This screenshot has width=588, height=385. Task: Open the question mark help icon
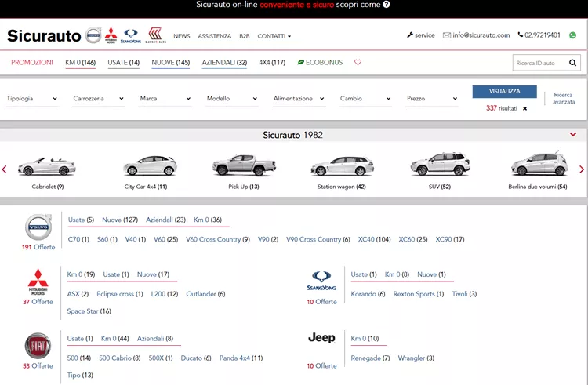click(x=387, y=5)
